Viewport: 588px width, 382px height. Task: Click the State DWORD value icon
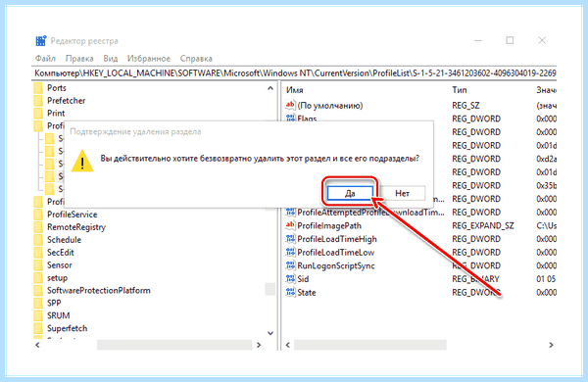[x=290, y=293]
